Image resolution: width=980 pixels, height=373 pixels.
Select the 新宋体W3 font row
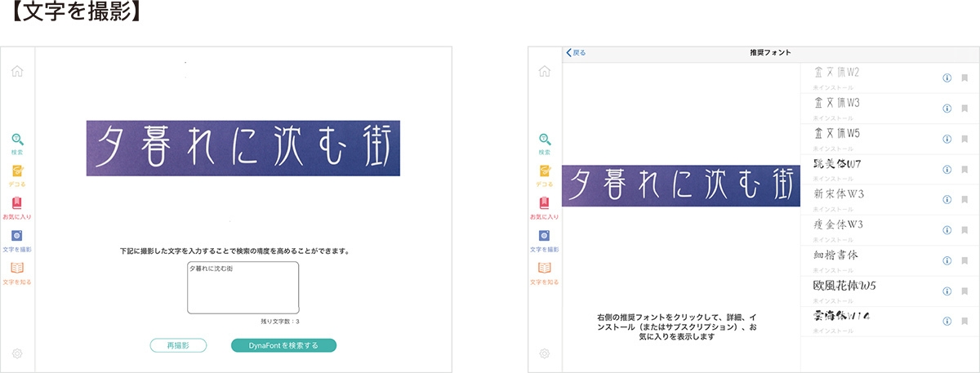coord(866,199)
